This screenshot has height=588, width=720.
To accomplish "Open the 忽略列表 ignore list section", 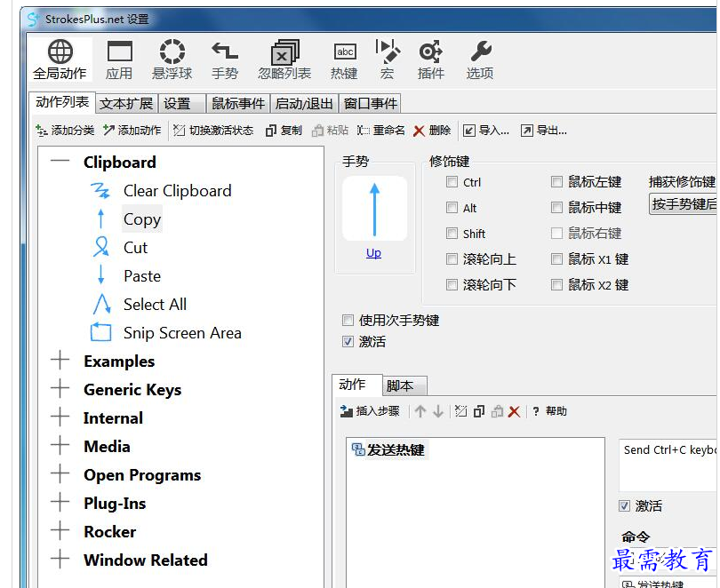I will pyautogui.click(x=284, y=60).
